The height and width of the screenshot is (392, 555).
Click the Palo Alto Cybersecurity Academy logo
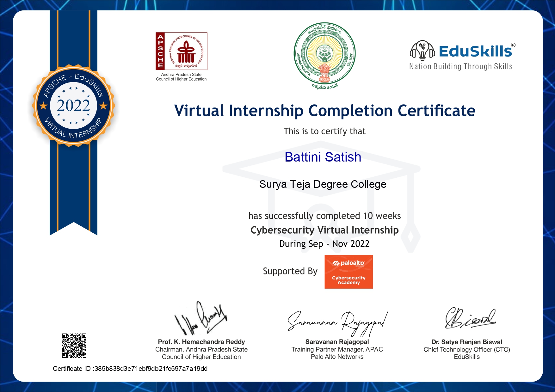tap(348, 272)
